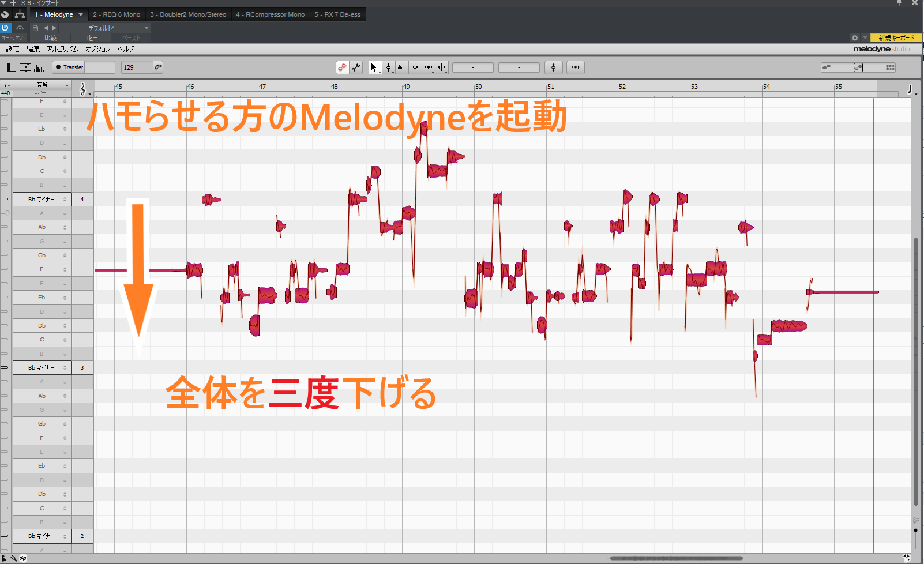The image size is (924, 564).
Task: Click the horizontal scrollbar thumb
Action: (676, 558)
